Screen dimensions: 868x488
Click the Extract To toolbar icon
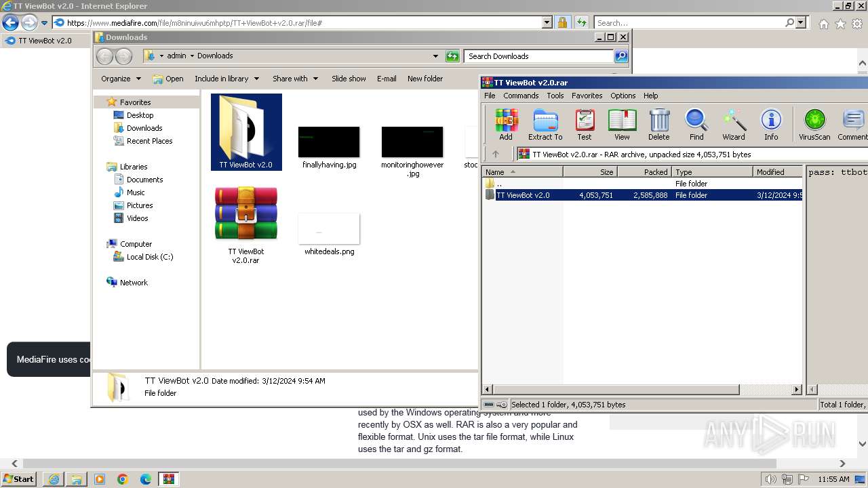545,125
